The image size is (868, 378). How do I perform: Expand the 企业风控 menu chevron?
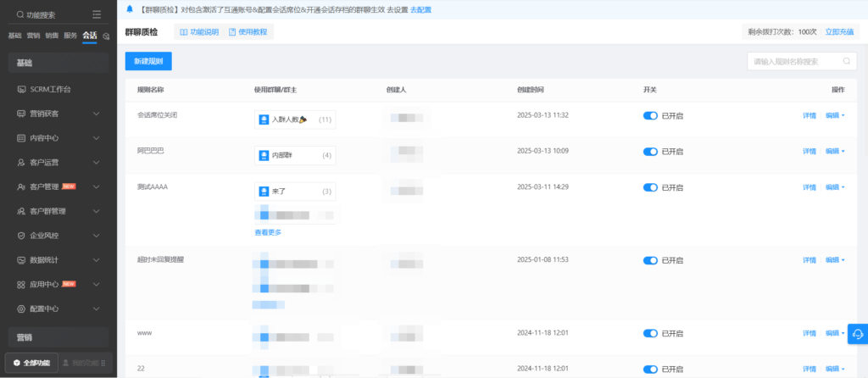point(97,236)
